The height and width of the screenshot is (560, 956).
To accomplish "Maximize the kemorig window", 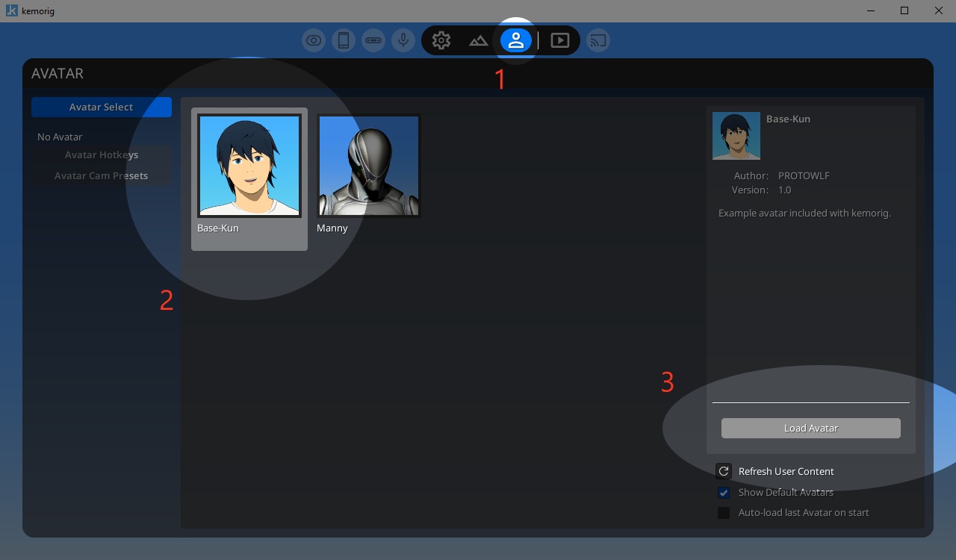I will point(904,10).
